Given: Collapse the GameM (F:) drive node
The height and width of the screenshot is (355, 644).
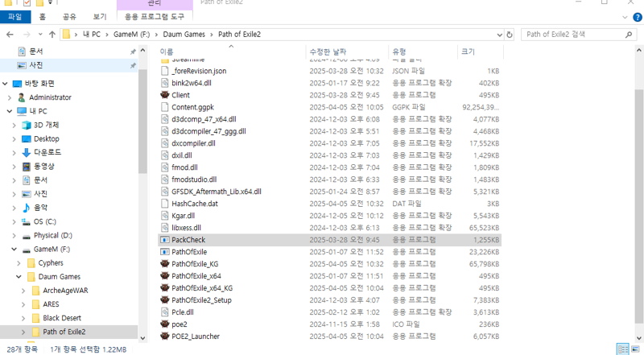Looking at the screenshot, I should click(x=14, y=250).
